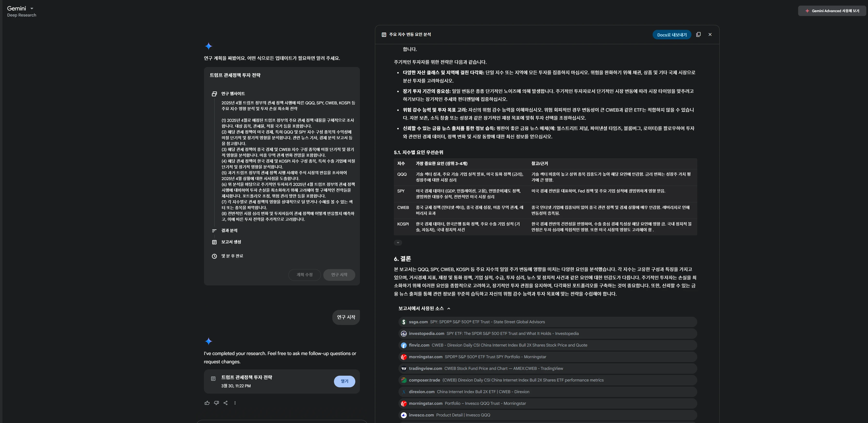Click the report document icon beside 주요 지수 변동 요인 분석
The image size is (868, 423).
384,35
